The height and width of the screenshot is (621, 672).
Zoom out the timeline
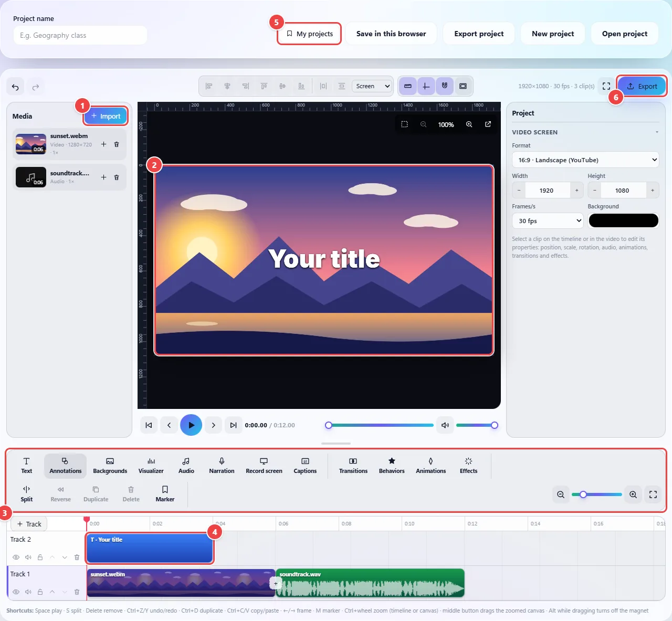[x=561, y=494]
